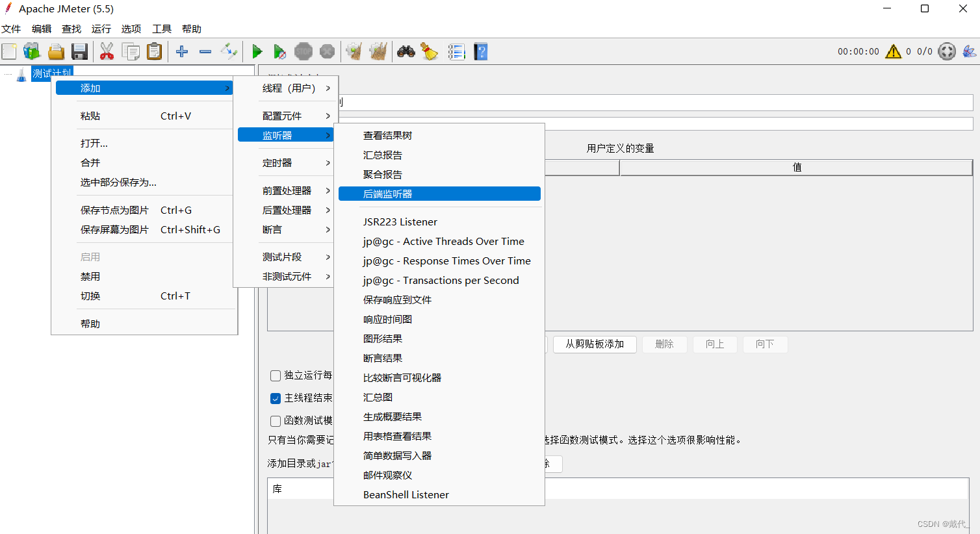980x534 pixels.
Task: Click the Paste clipboard icon
Action: pyautogui.click(x=154, y=51)
